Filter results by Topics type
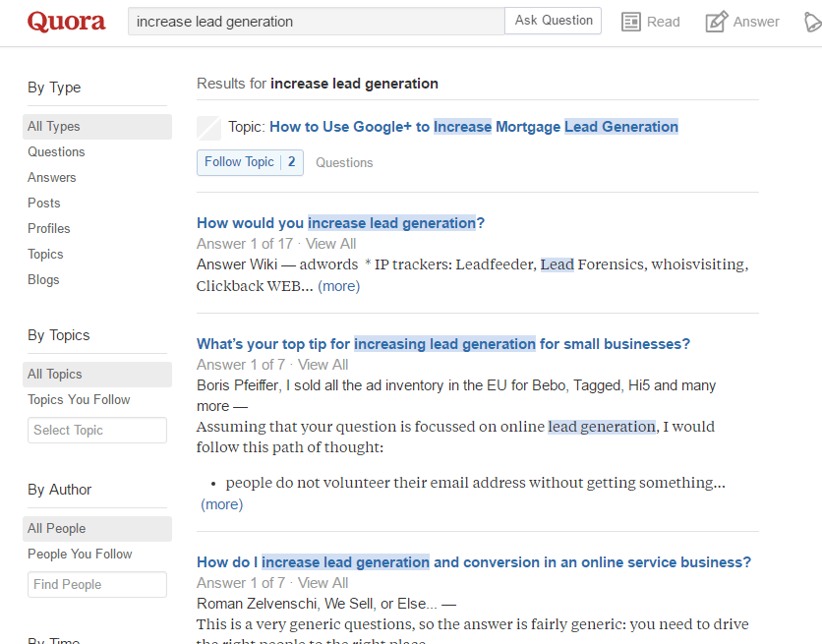Viewport: 822px width, 644px height. pyautogui.click(x=45, y=255)
